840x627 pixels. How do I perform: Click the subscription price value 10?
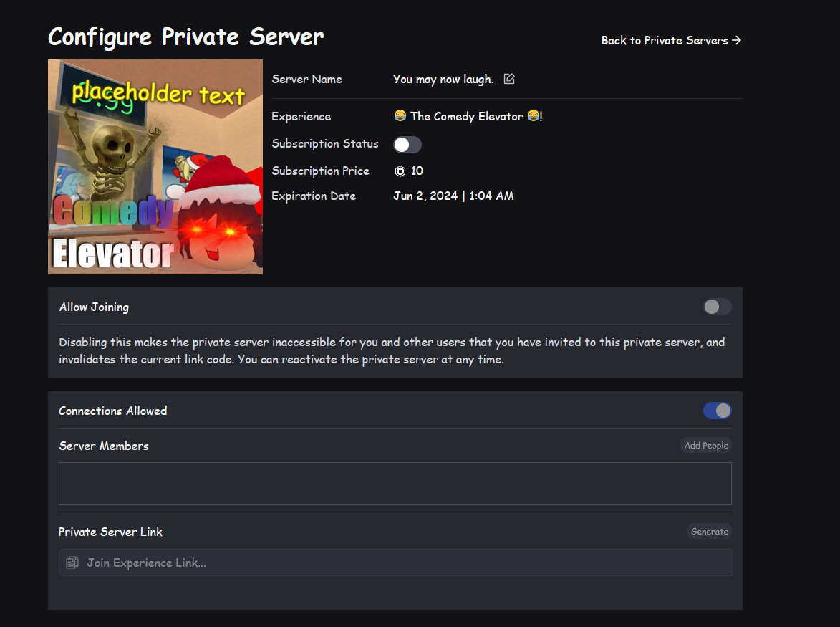(x=417, y=171)
